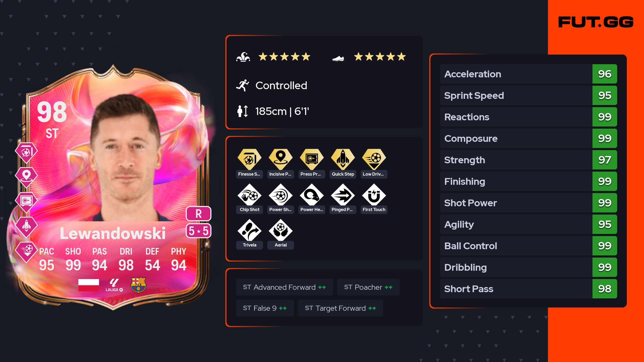644x362 pixels.
Task: Select the Pinged Pass arrow icon
Action: click(343, 195)
